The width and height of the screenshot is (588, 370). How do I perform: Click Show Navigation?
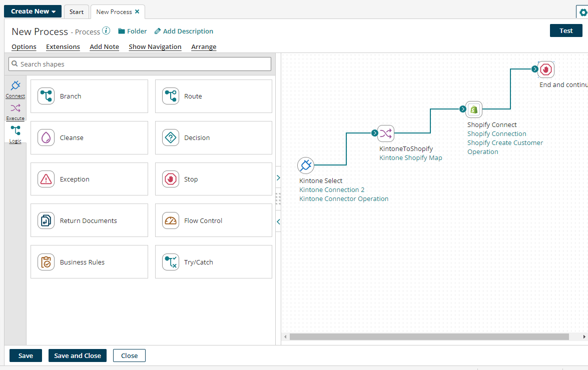155,47
